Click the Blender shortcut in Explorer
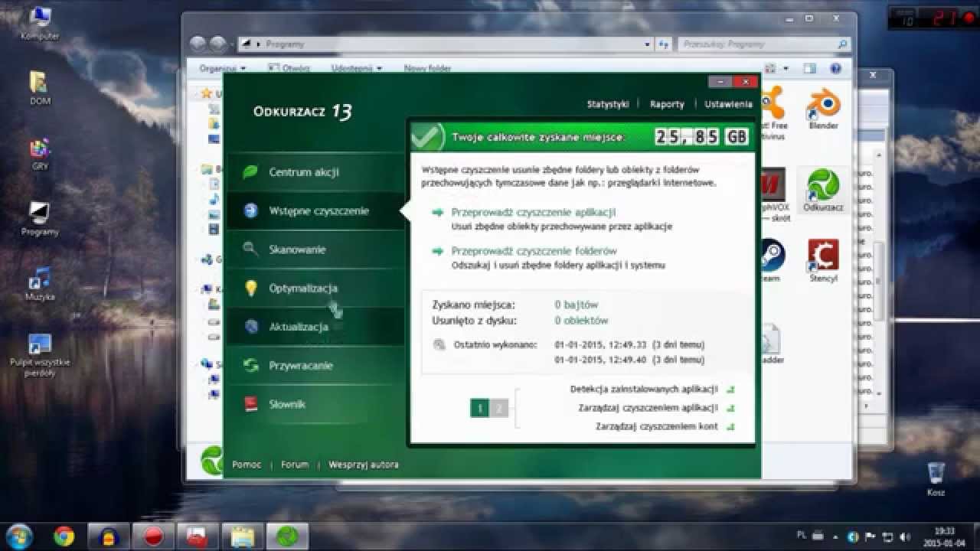The image size is (980, 551). pyautogui.click(x=823, y=109)
